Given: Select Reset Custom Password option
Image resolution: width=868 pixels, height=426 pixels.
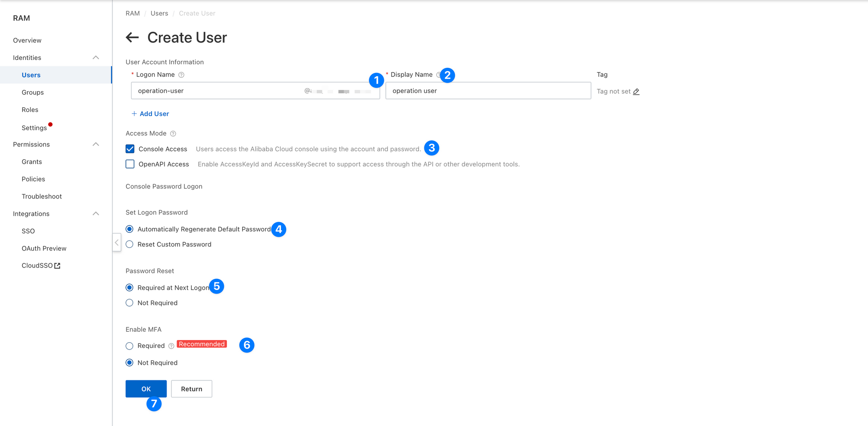Looking at the screenshot, I should pos(129,244).
